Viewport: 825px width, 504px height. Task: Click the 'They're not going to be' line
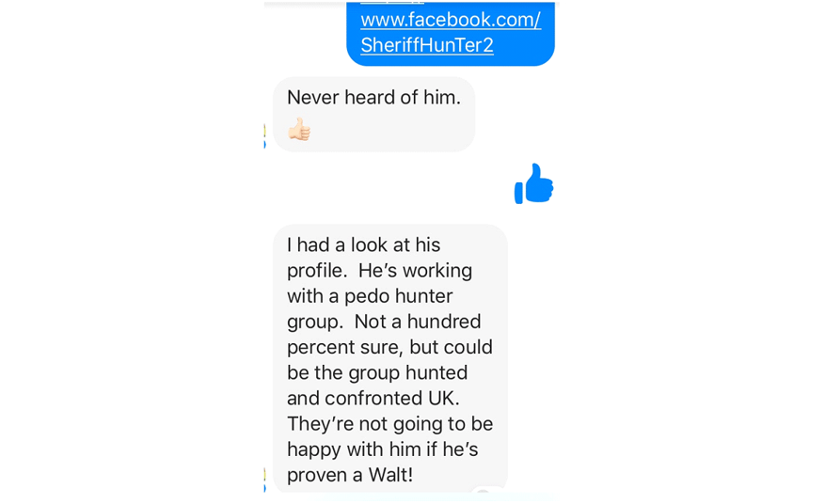tap(389, 424)
